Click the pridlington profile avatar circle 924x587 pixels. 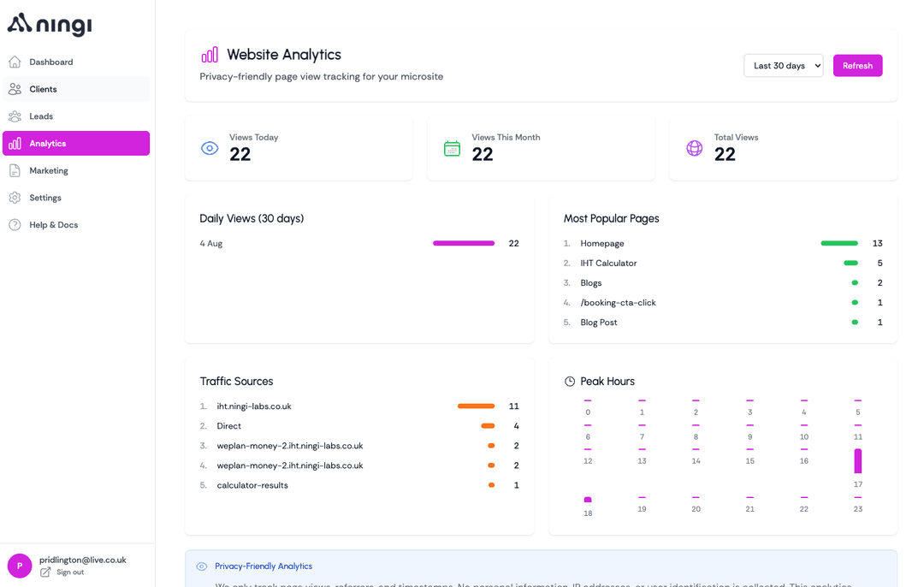tap(19, 566)
